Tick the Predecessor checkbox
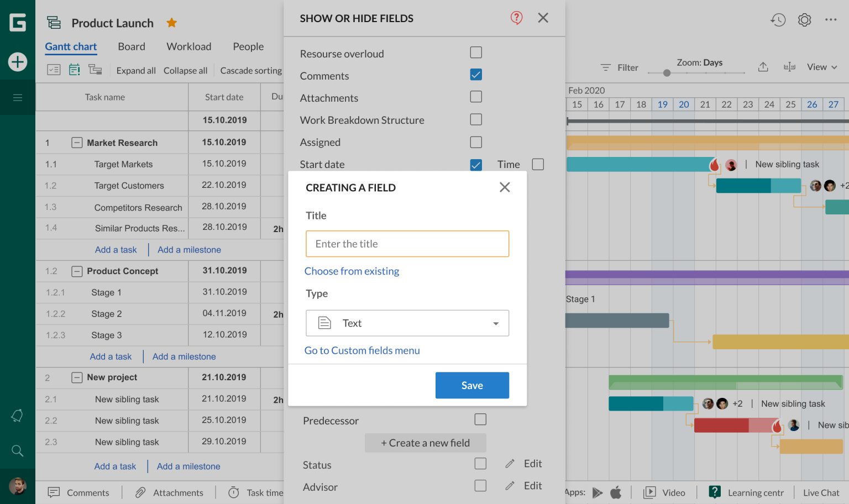The image size is (849, 504). 480,419
